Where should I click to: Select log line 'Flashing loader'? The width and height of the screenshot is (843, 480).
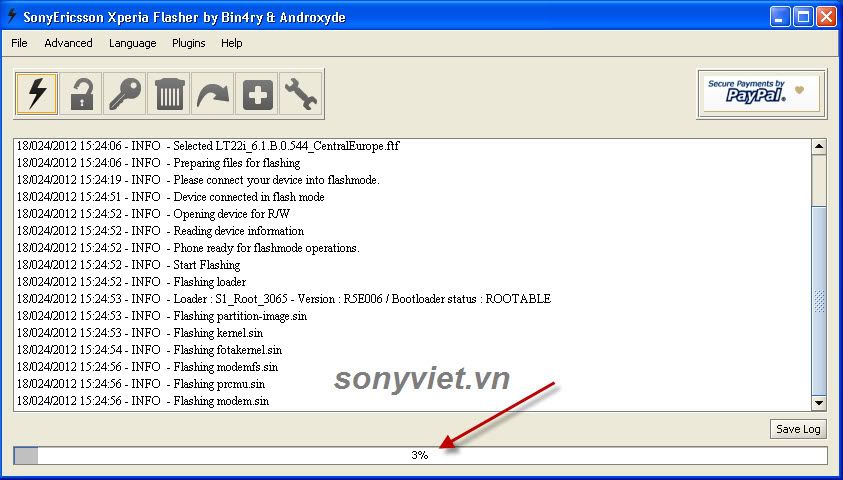tap(131, 282)
